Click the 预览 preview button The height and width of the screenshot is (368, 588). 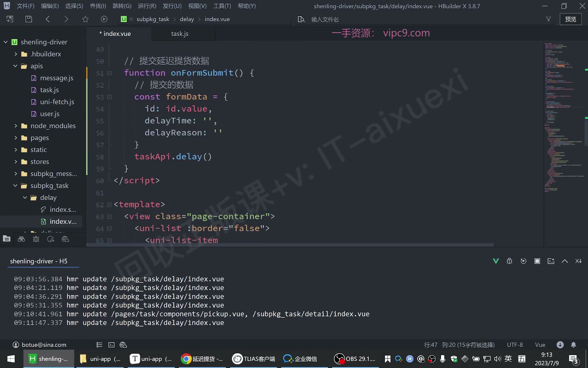pyautogui.click(x=571, y=19)
